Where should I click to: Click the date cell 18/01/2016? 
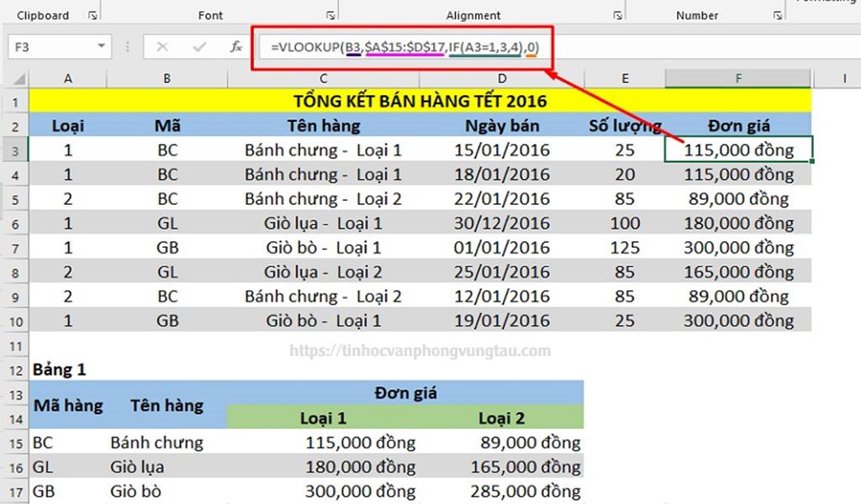coord(502,175)
